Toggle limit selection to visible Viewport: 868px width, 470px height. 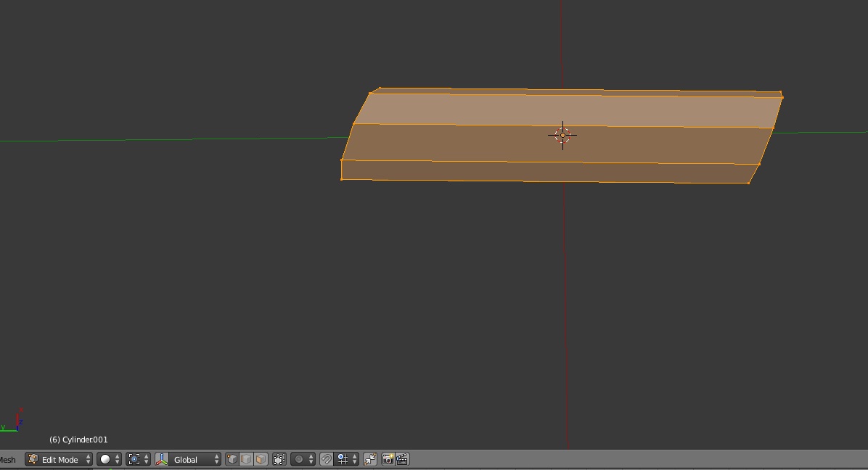point(279,460)
